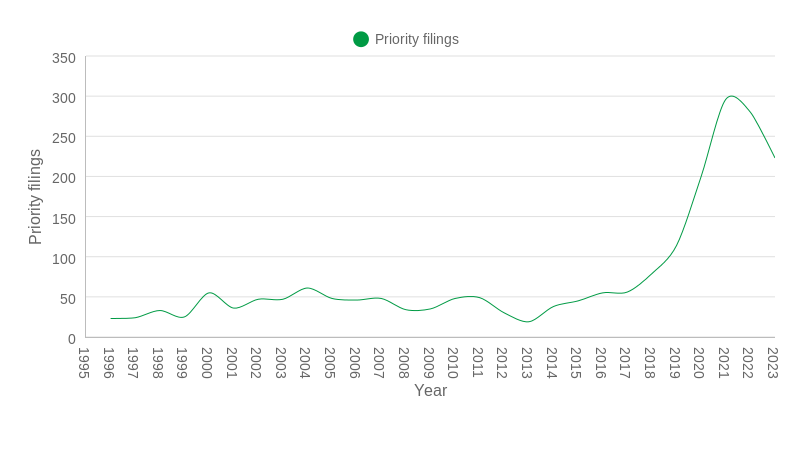Toggle the Priority filings series legend label
800x450 pixels.
pyautogui.click(x=416, y=39)
